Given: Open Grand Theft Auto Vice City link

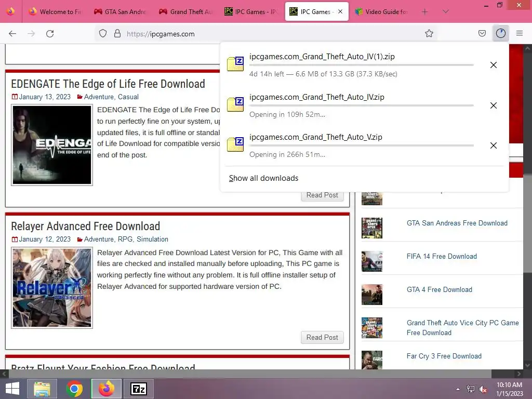Looking at the screenshot, I should point(463,328).
